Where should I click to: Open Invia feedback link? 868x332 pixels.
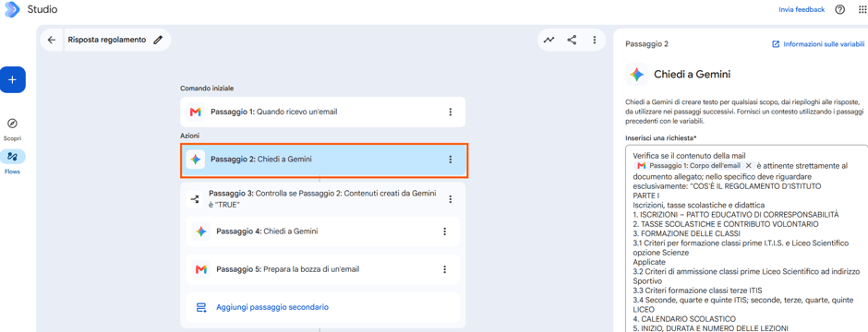coord(802,9)
